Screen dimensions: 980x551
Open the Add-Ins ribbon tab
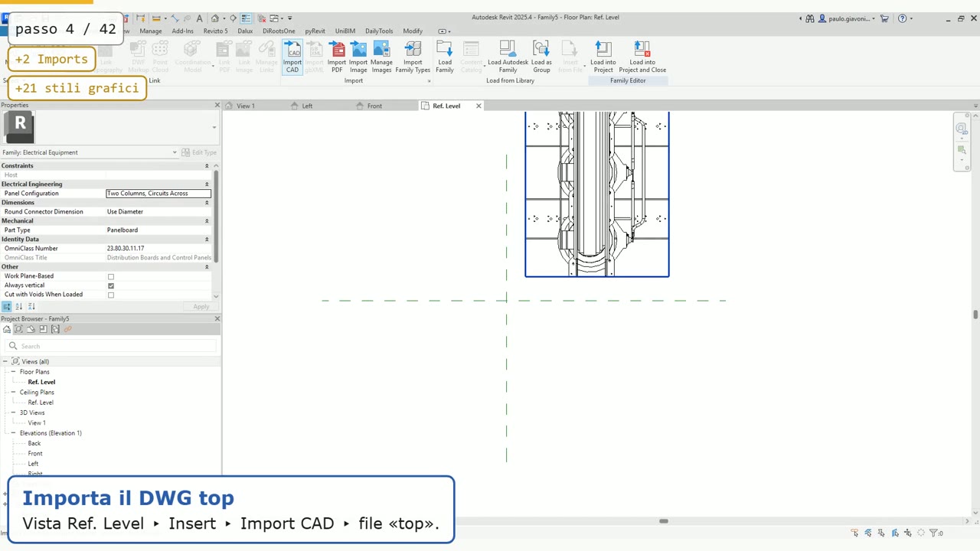(183, 31)
